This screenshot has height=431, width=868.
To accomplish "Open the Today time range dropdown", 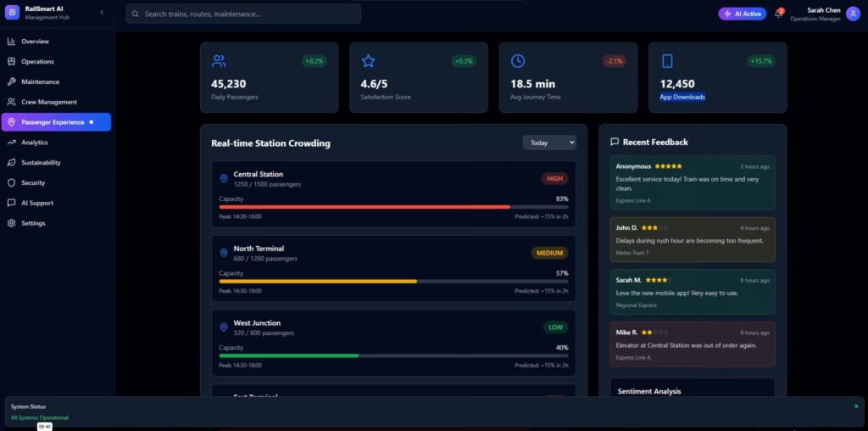I will pyautogui.click(x=548, y=143).
